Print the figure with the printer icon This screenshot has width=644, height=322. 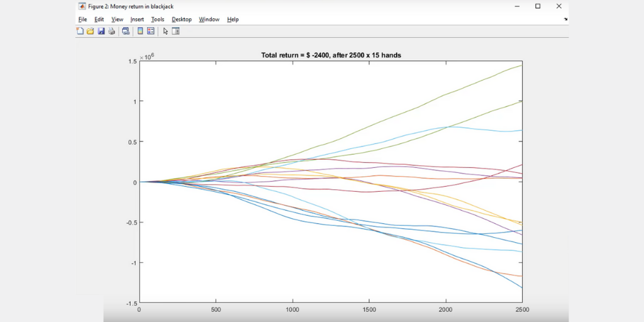111,31
